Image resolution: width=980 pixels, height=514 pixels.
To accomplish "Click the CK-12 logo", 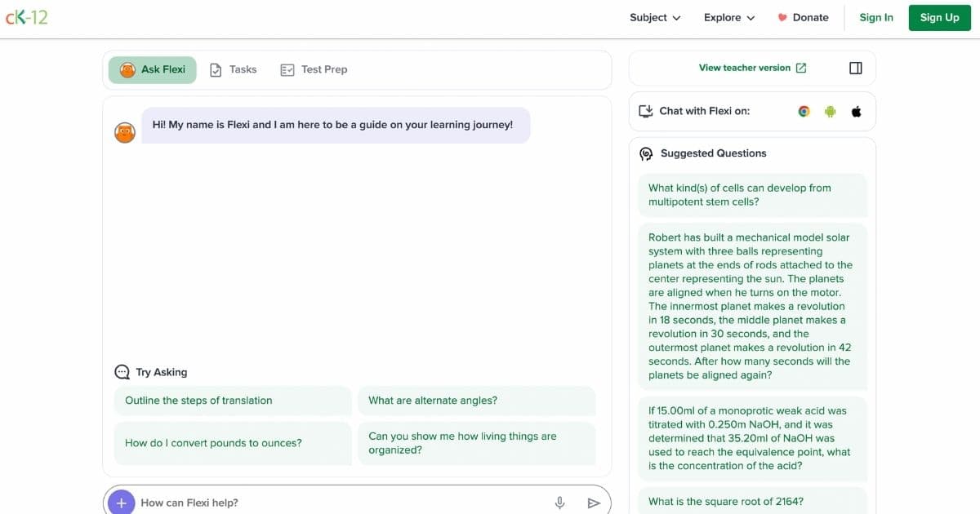I will click(x=27, y=17).
